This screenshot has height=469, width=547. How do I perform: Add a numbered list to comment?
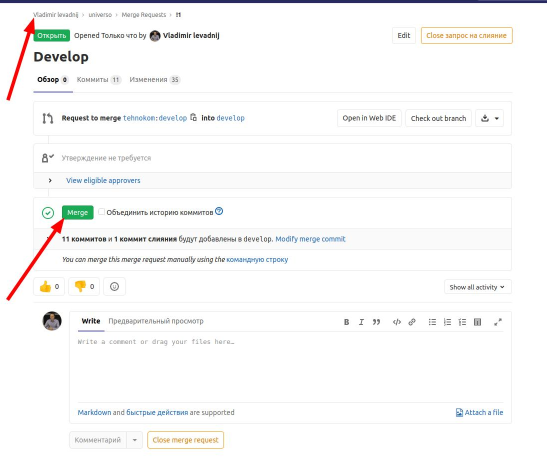pos(447,322)
